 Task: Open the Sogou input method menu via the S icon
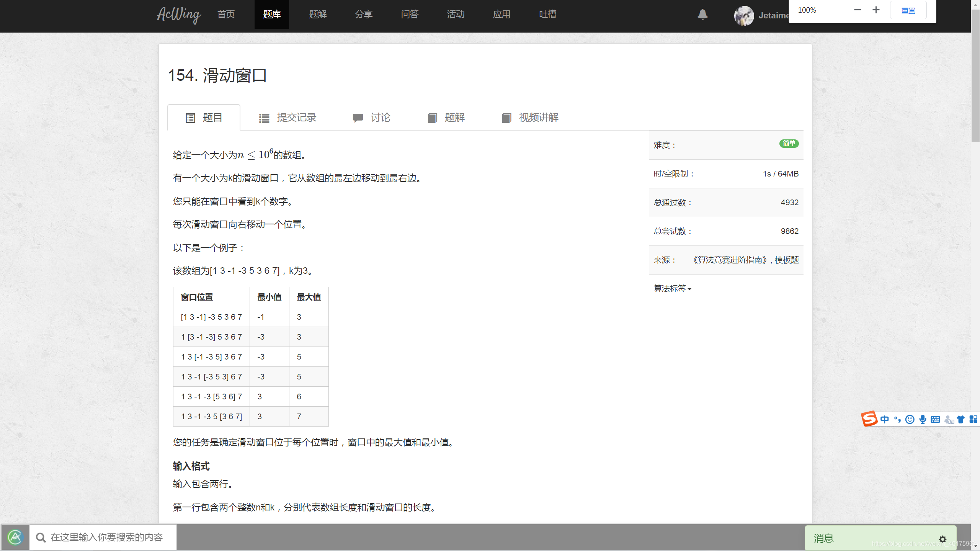(x=869, y=419)
